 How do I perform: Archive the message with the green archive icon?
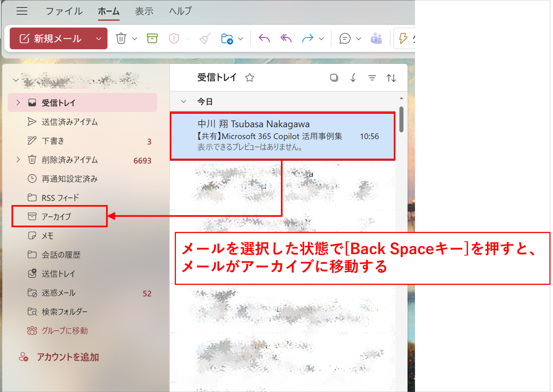pos(152,39)
